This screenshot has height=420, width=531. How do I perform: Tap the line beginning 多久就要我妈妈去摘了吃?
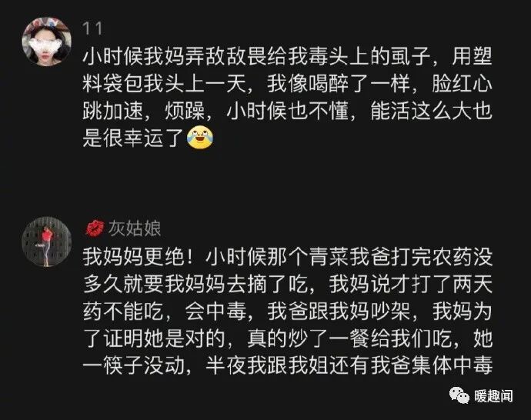(288, 284)
